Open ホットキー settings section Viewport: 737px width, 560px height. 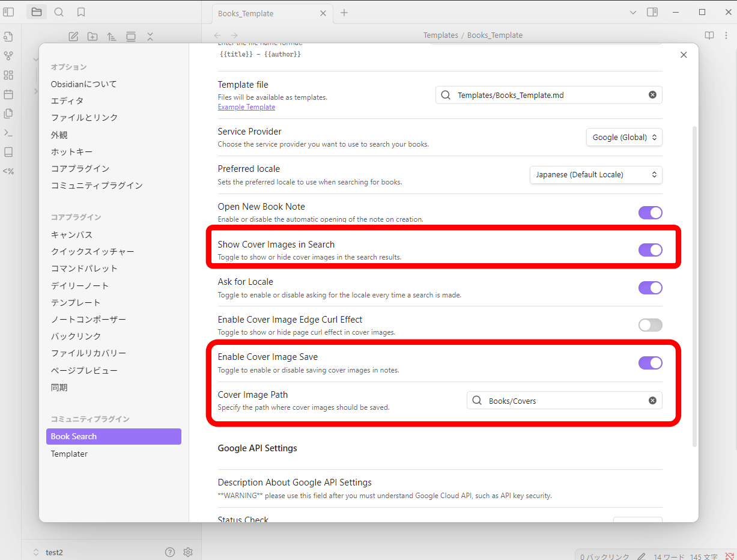coord(71,152)
